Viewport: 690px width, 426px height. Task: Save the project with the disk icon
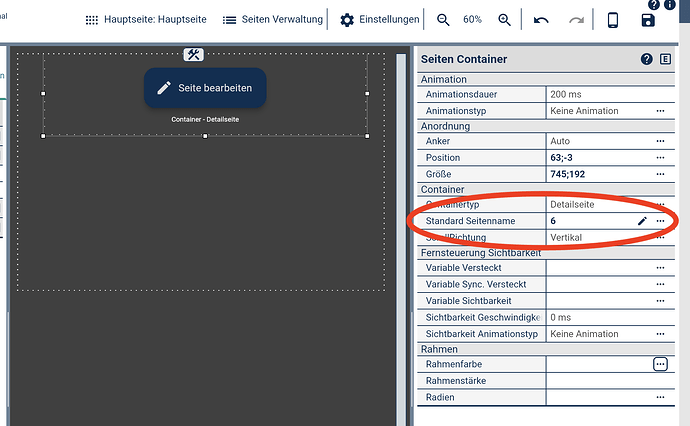[x=648, y=20]
